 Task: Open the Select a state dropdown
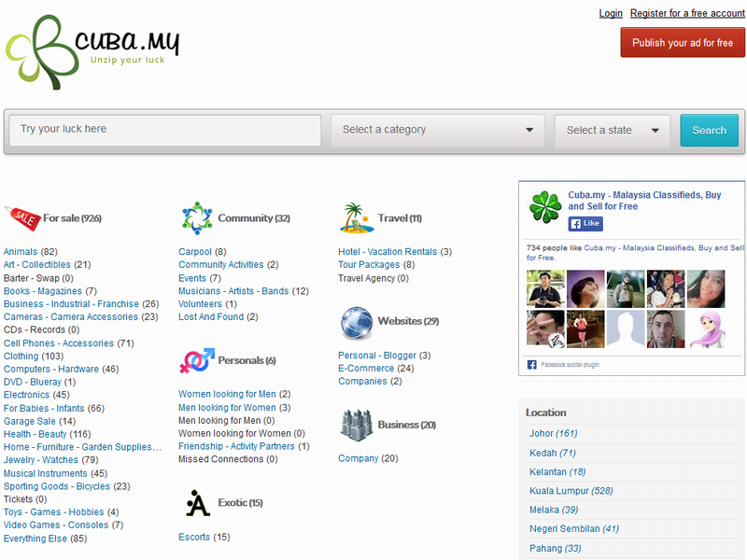point(613,131)
